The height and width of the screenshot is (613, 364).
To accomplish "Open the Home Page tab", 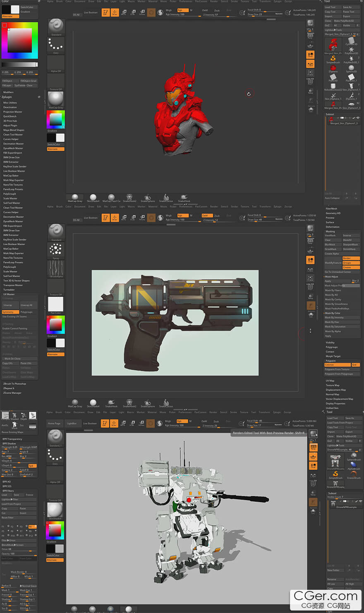I will (54, 423).
